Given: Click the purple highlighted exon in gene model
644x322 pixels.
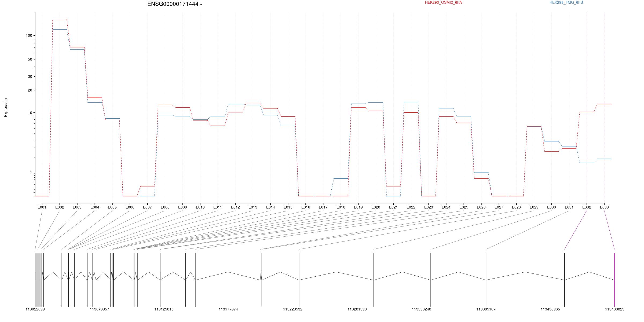Looking at the screenshot, I should (614, 280).
